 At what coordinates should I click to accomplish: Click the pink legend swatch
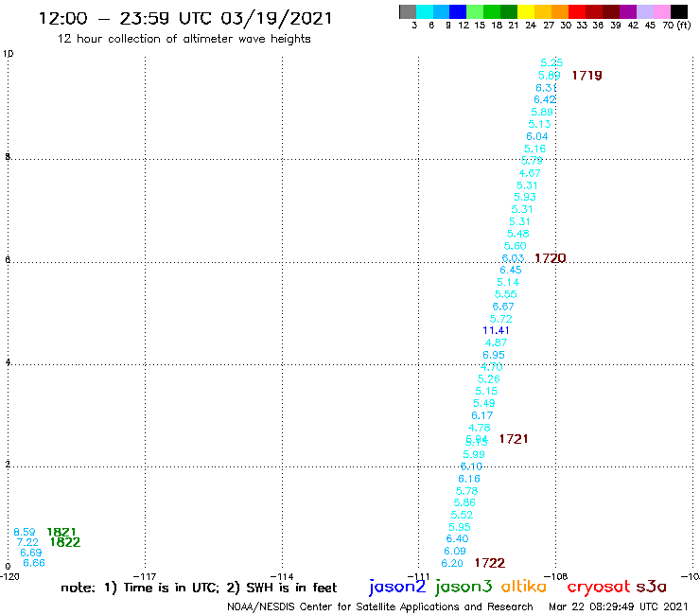pos(661,11)
